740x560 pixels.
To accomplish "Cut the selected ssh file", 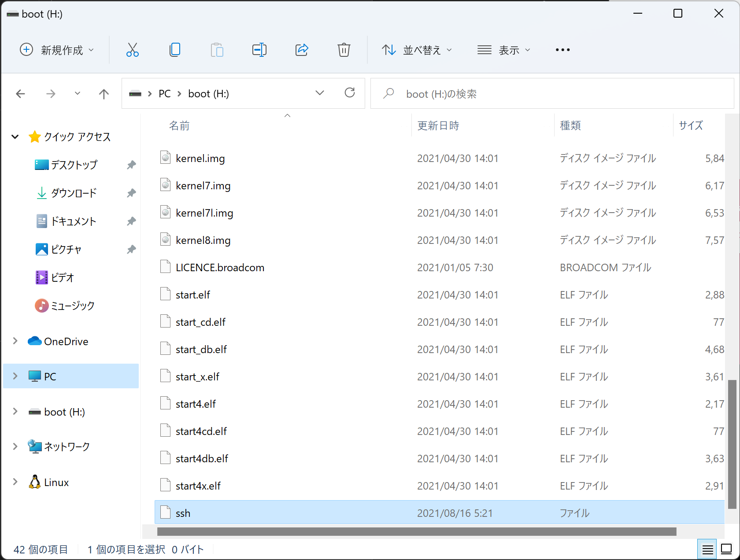I will point(133,50).
